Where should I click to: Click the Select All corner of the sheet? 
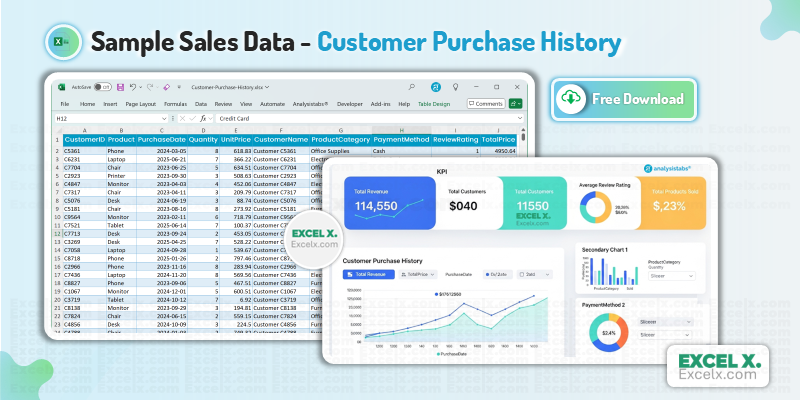click(x=58, y=130)
